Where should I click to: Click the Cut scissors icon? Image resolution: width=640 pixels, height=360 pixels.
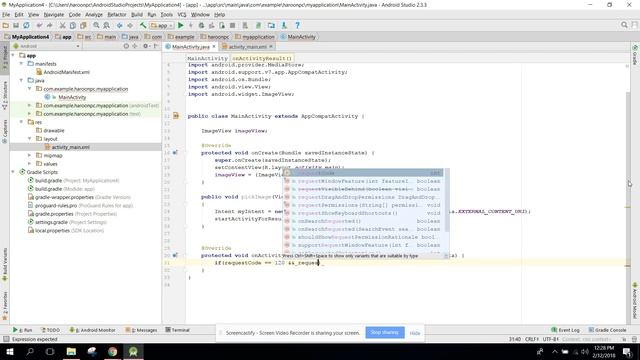click(62, 25)
